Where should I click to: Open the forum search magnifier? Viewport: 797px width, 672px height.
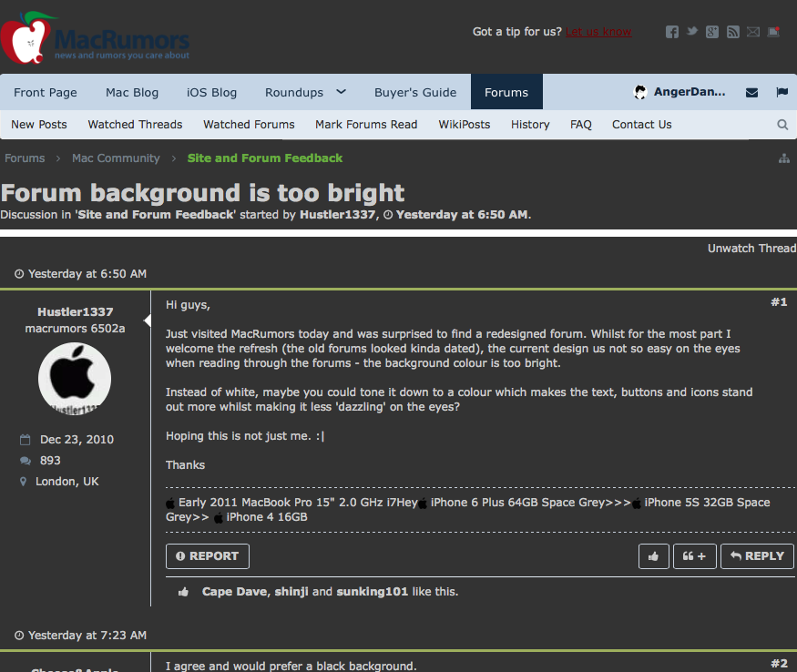pos(782,125)
